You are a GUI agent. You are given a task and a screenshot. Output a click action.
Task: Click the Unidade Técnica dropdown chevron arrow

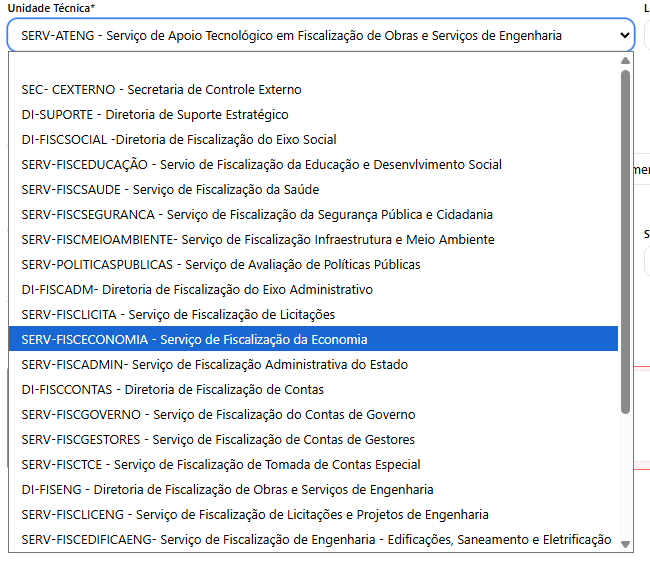[x=625, y=35]
